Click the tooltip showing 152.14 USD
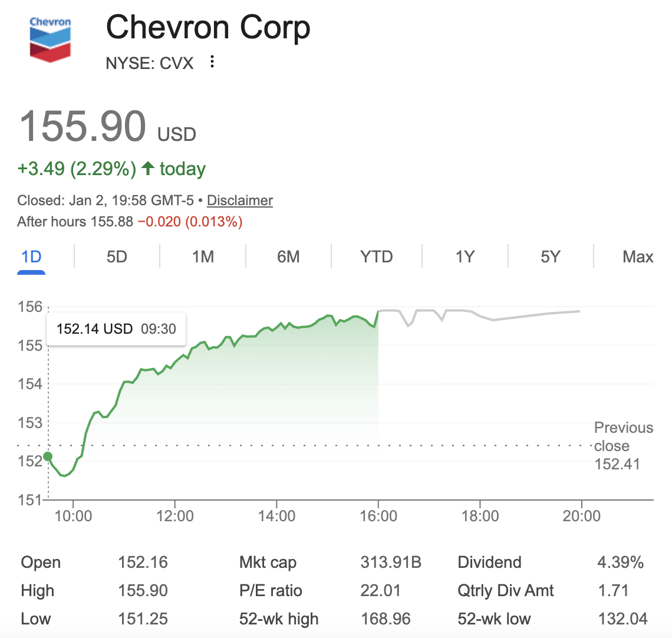The height and width of the screenshot is (638, 672). pos(116,328)
